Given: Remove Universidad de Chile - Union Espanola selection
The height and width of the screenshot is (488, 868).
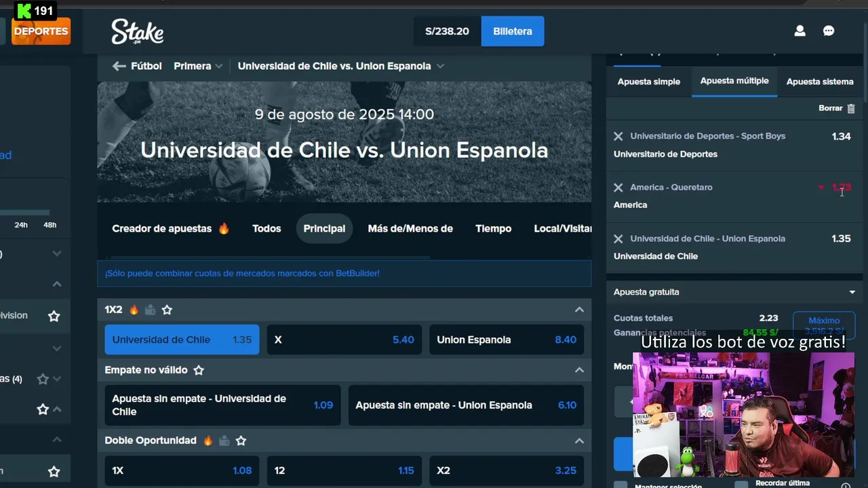Looking at the screenshot, I should [618, 239].
